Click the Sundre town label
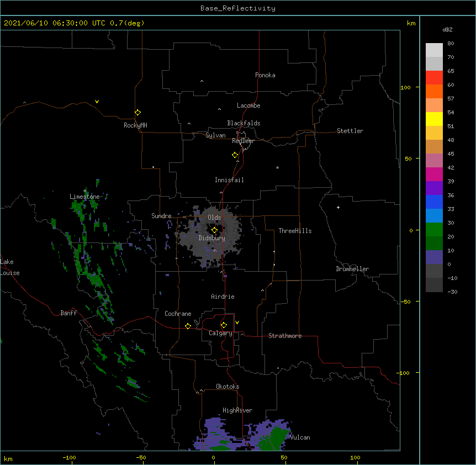Viewport: 476px width, 465px height. tap(161, 216)
